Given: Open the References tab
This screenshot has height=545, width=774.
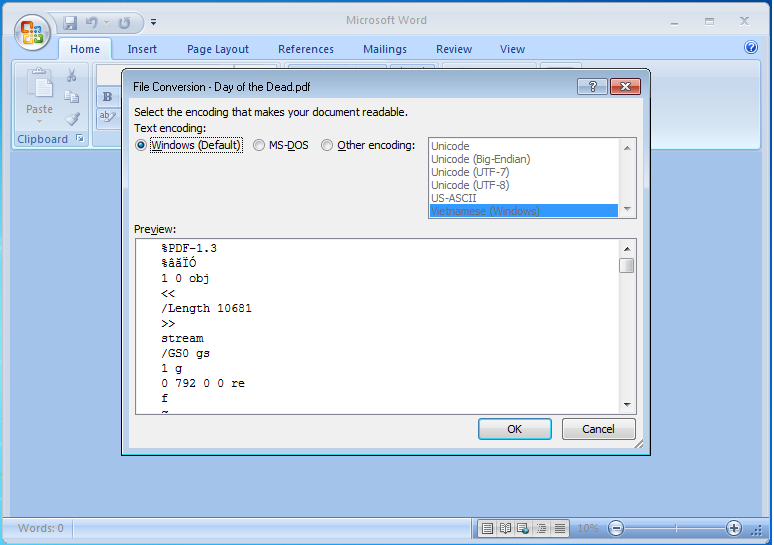Looking at the screenshot, I should pyautogui.click(x=306, y=49).
